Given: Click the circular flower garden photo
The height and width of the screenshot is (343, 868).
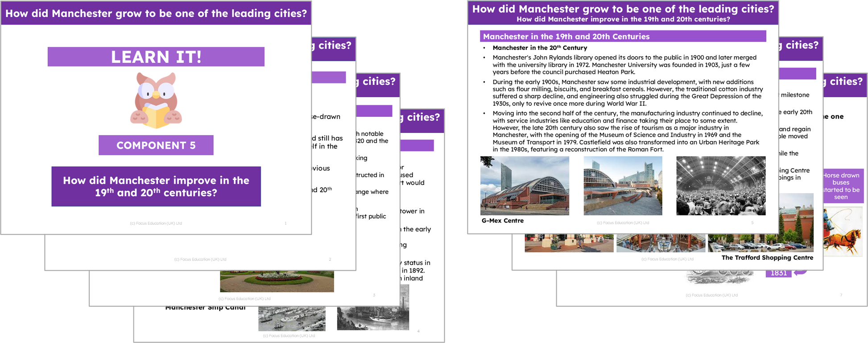Looking at the screenshot, I should click(277, 281).
